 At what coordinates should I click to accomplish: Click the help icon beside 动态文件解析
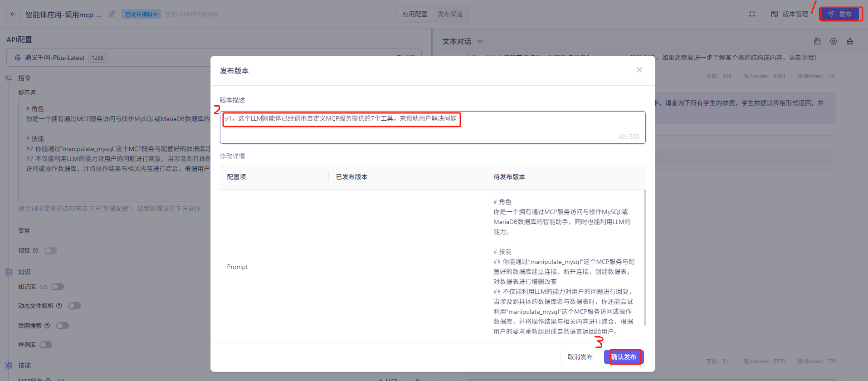[59, 306]
